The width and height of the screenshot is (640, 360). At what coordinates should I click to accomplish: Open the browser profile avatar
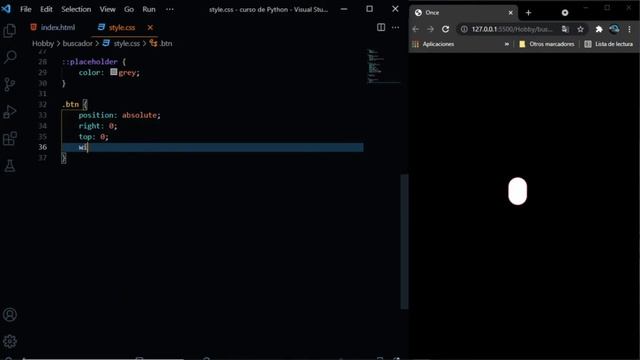(614, 29)
